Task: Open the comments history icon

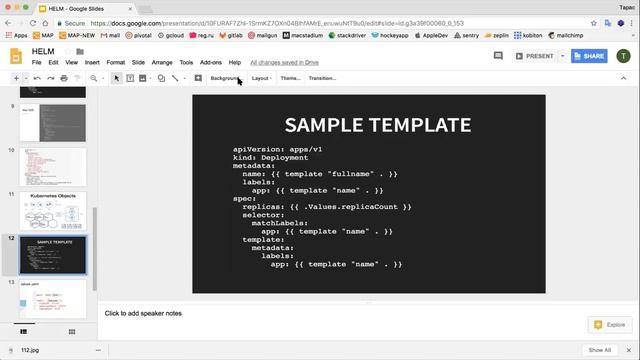Action: [x=498, y=56]
